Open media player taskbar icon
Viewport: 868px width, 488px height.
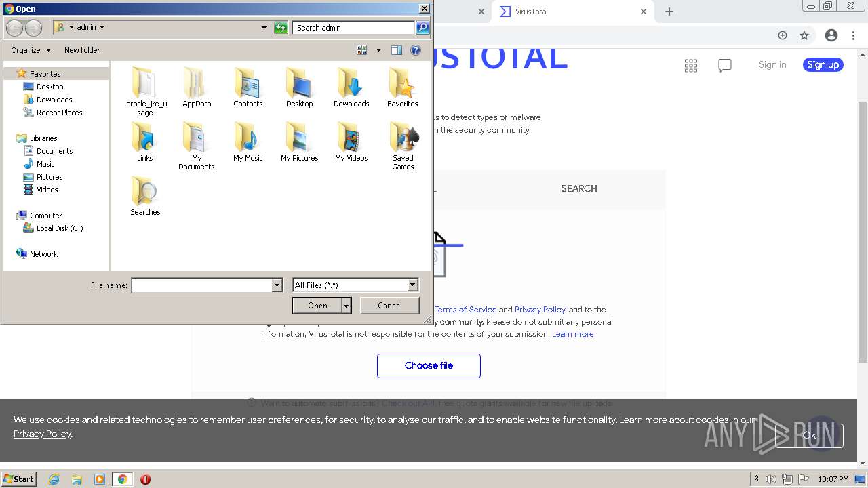tap(100, 479)
